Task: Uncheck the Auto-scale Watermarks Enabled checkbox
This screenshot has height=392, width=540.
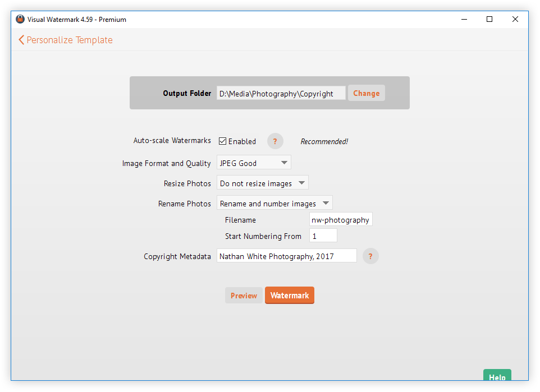Action: click(x=223, y=141)
